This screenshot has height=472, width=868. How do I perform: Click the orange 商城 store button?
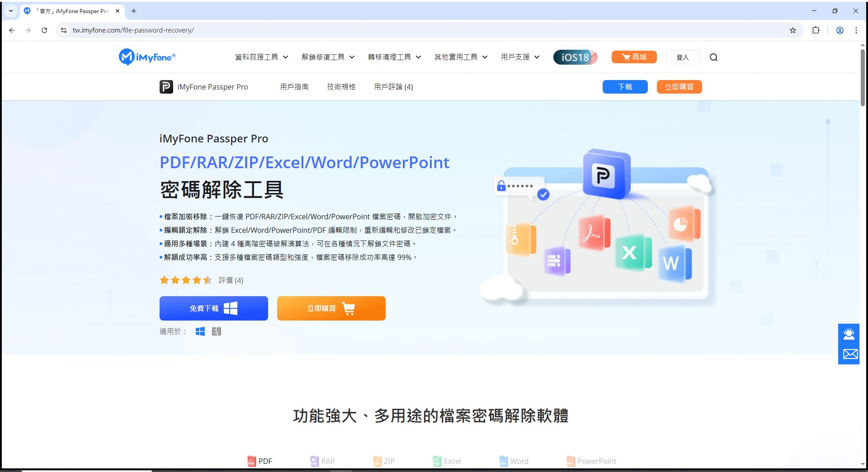[634, 57]
